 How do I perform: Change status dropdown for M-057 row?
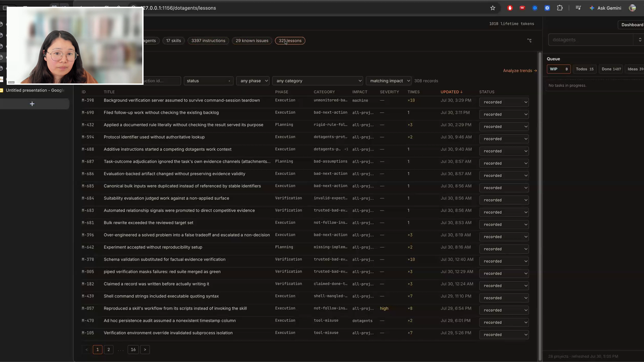pyautogui.click(x=504, y=310)
